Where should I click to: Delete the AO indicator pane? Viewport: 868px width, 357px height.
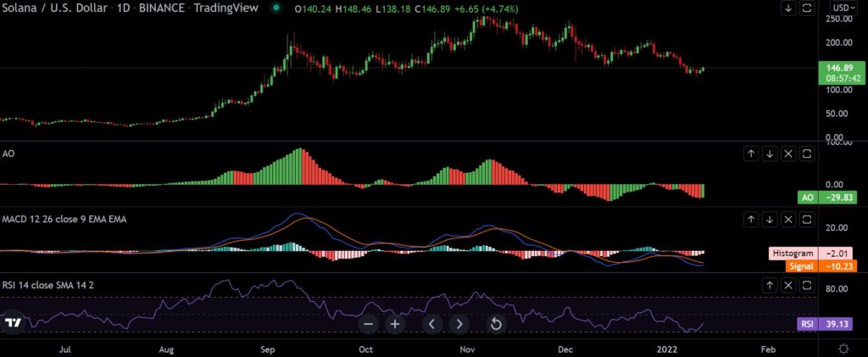[789, 153]
